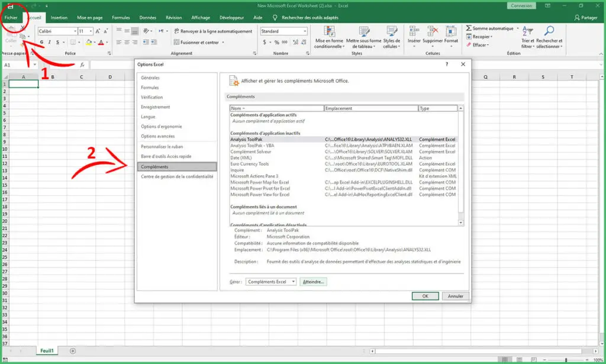
Task: Click the fill color bucket icon
Action: pos(89,42)
